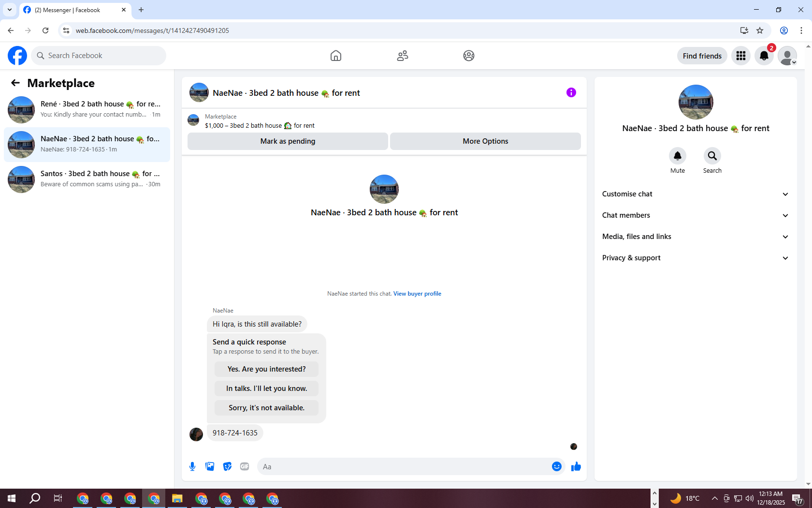The image size is (812, 508).
Task: Click the seen-by avatar under the messages
Action: [x=574, y=447]
